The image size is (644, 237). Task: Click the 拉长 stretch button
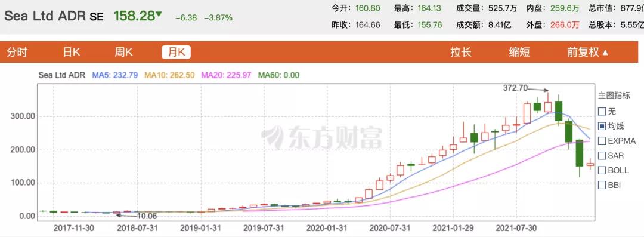pyautogui.click(x=460, y=53)
